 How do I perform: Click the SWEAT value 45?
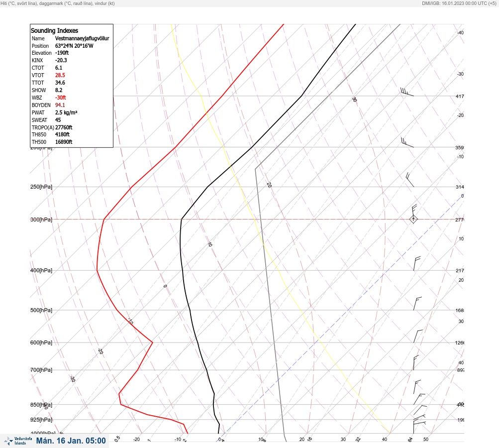click(x=58, y=120)
